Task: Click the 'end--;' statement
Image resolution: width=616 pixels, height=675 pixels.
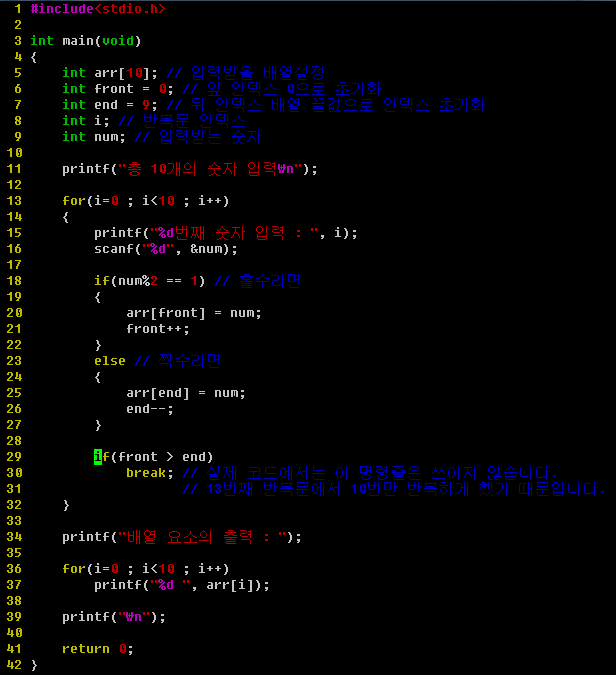Action: click(149, 409)
